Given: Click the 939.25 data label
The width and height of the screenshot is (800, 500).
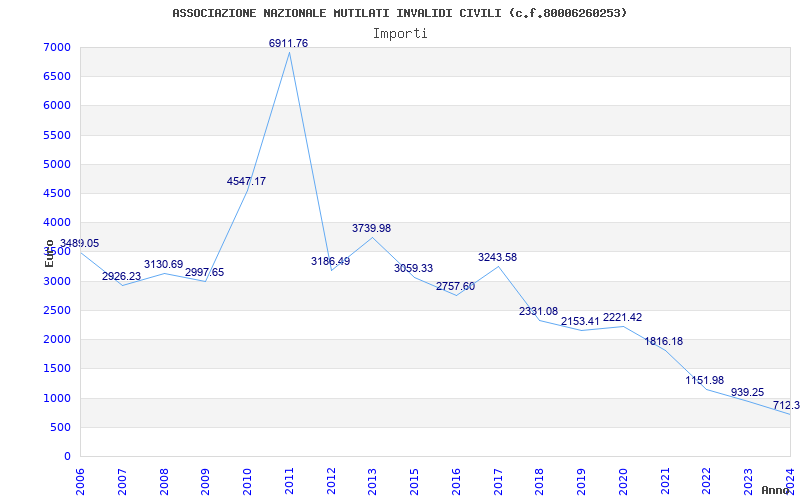Looking at the screenshot, I should point(747,392).
